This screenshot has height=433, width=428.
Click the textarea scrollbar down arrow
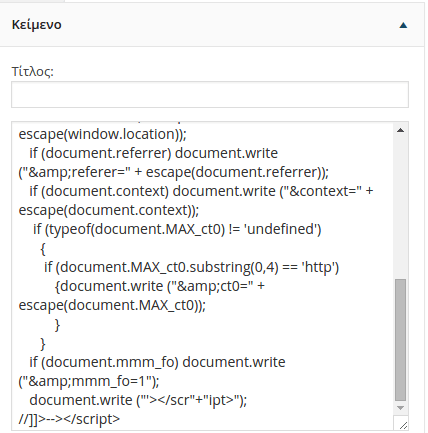point(401,408)
